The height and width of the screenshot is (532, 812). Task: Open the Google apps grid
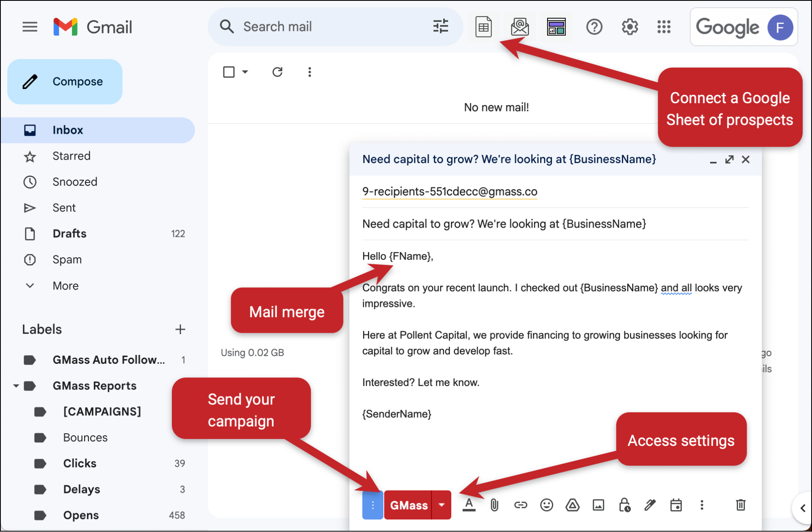(x=664, y=27)
